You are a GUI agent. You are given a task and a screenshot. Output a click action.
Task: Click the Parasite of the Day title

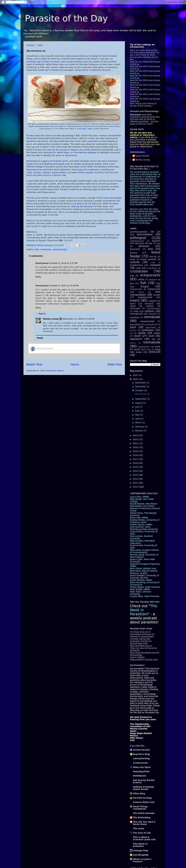[66, 19]
